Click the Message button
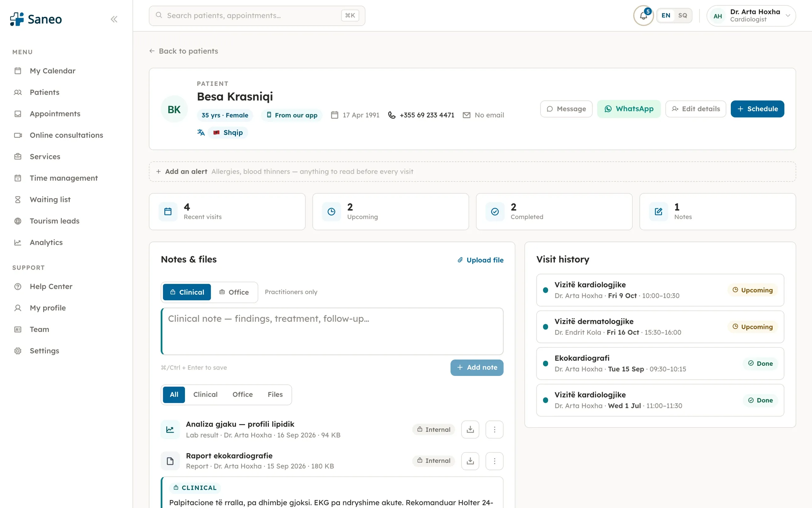Image resolution: width=812 pixels, height=508 pixels. [x=566, y=109]
